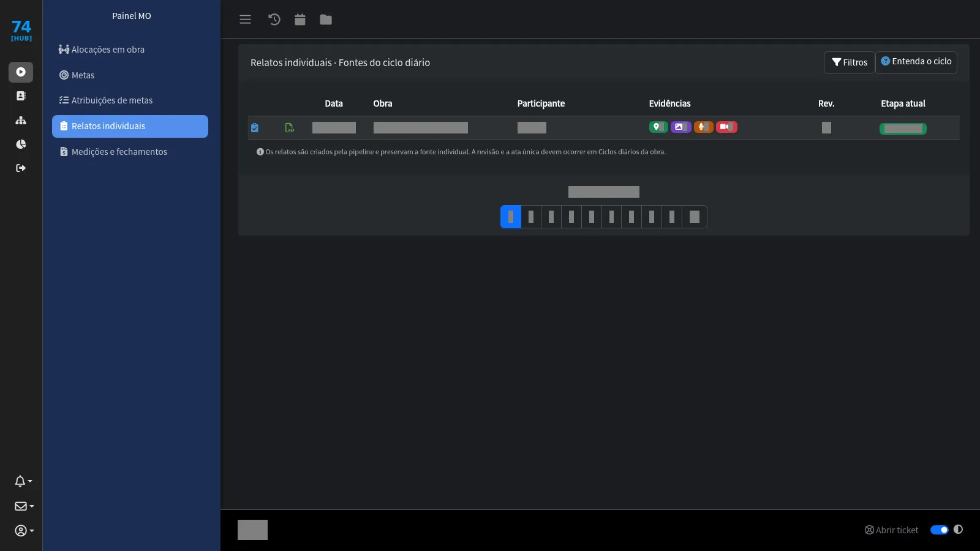
Task: Open Atribuições de metas
Action: (x=130, y=100)
